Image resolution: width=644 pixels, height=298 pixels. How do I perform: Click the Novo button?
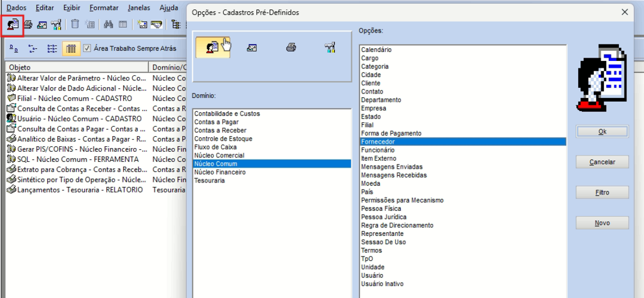(x=602, y=223)
